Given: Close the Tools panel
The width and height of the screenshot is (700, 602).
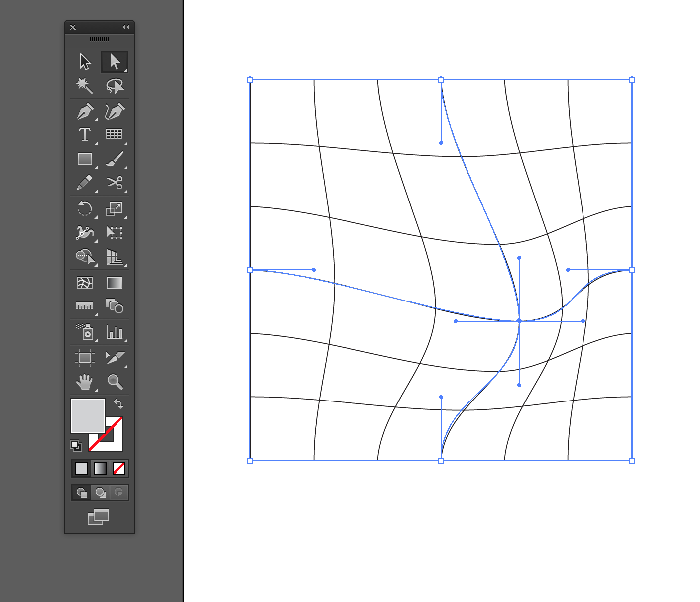Looking at the screenshot, I should click(73, 27).
